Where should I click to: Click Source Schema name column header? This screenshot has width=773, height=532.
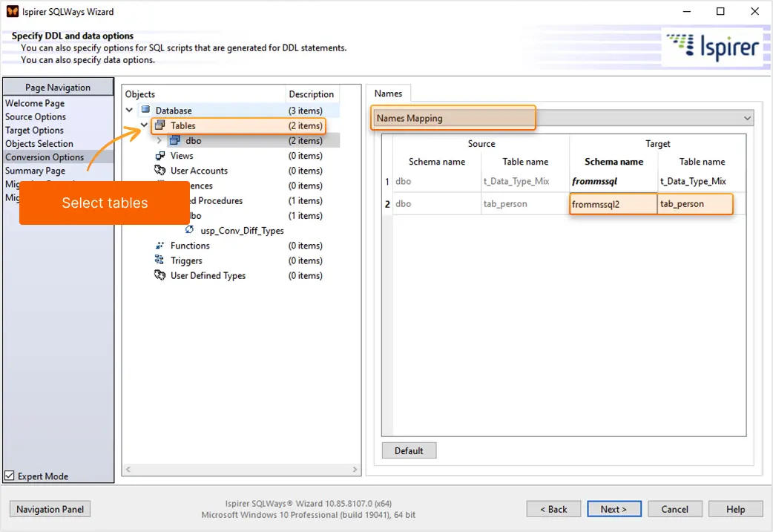click(x=437, y=161)
